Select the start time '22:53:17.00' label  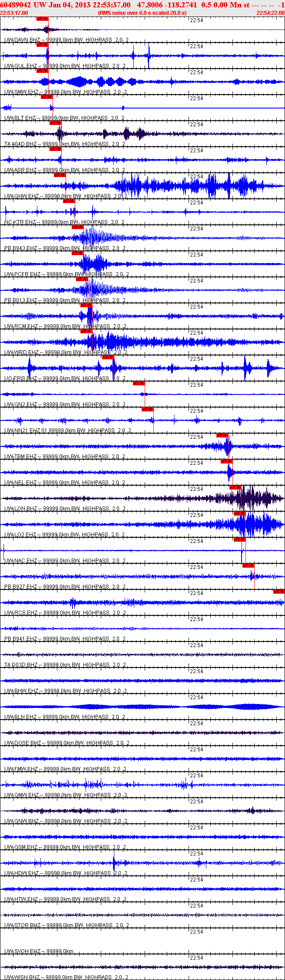[x=14, y=13]
